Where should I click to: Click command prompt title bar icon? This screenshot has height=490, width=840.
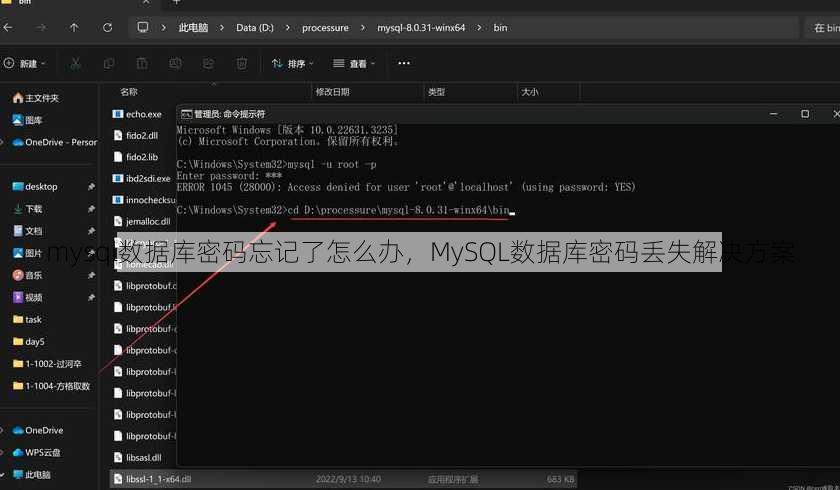(186, 114)
